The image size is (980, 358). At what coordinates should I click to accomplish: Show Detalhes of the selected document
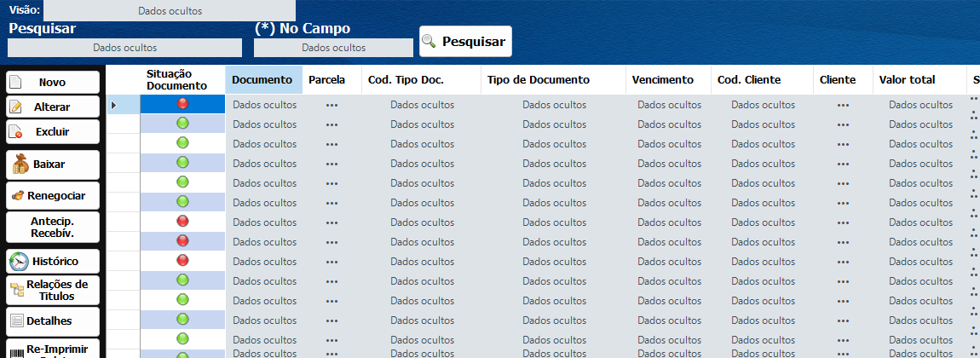tap(53, 321)
